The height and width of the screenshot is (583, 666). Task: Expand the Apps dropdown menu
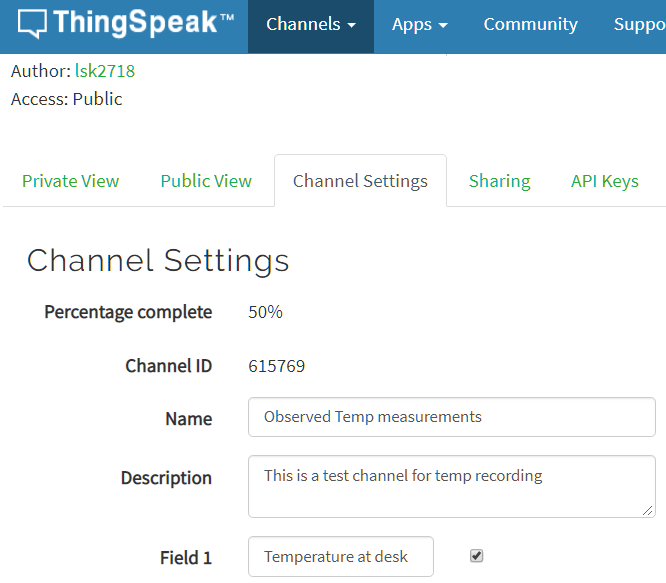[419, 25]
